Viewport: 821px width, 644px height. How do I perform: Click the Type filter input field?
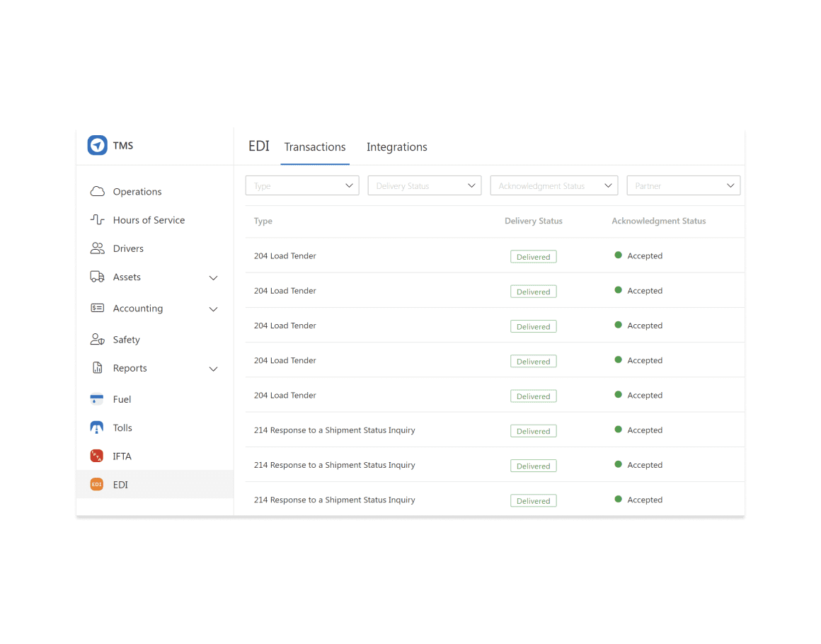[302, 185]
